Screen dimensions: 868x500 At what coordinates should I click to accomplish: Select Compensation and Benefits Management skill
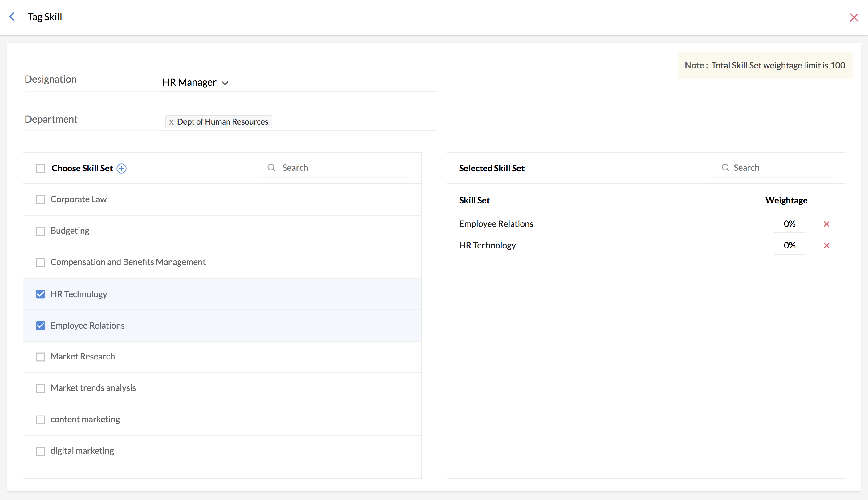coord(40,262)
